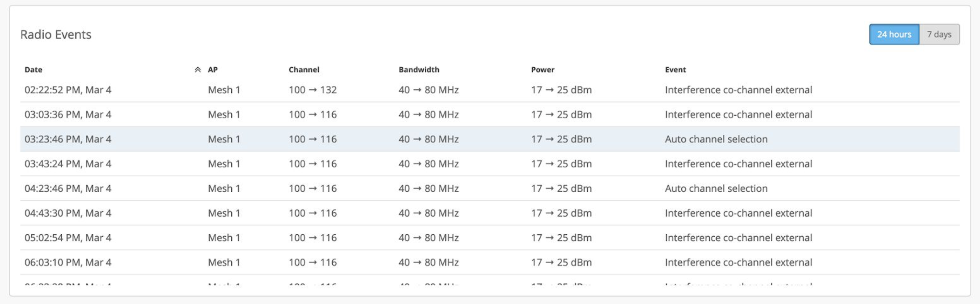
Task: Select the 04:23:46 PM event row
Action: [x=68, y=189]
